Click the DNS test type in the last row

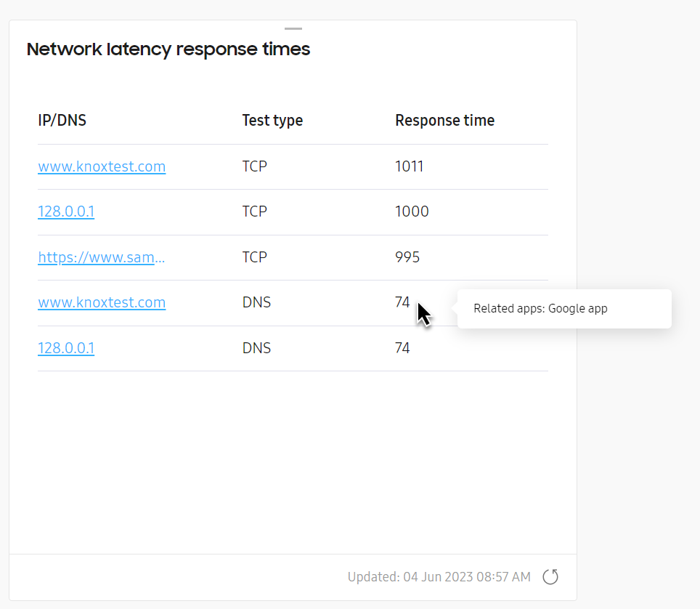click(x=257, y=347)
